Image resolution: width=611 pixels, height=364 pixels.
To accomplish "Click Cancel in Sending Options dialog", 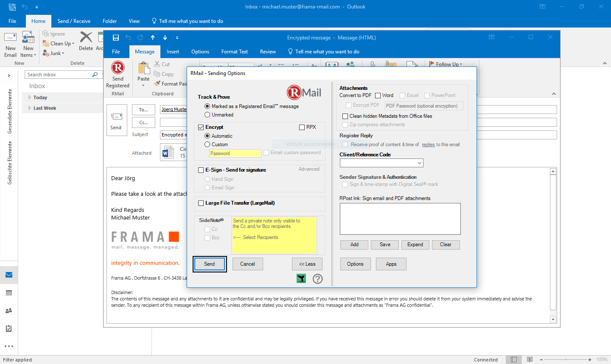I will (x=247, y=264).
